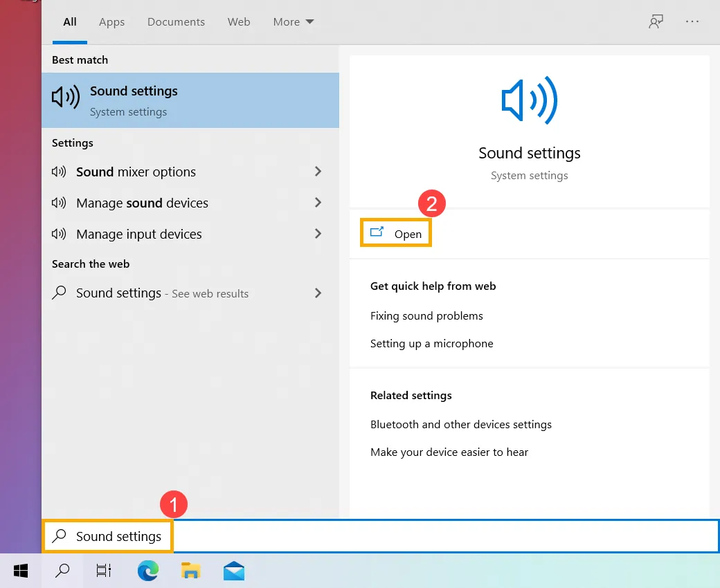Viewport: 720px width, 588px height.
Task: Open File Explorer from the taskbar
Action: pyautogui.click(x=190, y=571)
